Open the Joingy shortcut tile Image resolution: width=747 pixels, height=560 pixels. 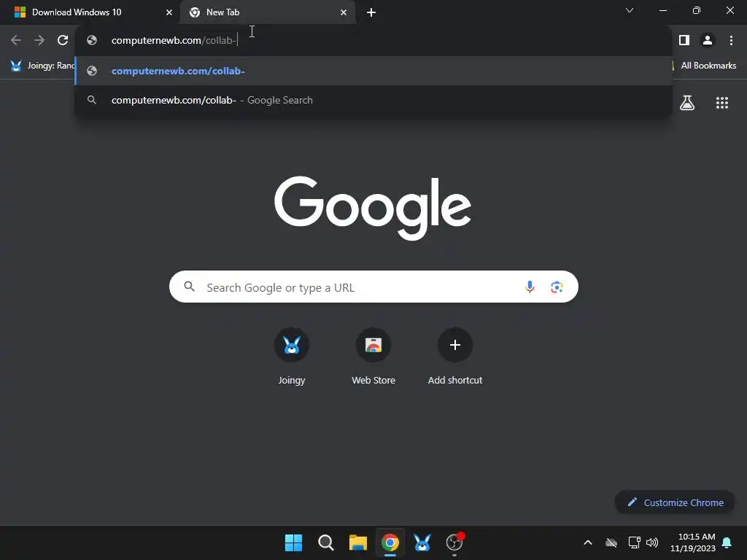[292, 357]
